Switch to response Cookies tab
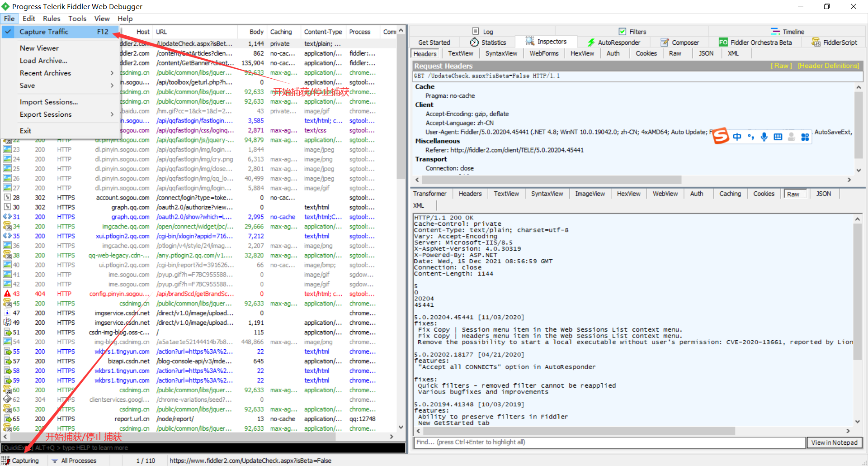 click(x=764, y=194)
